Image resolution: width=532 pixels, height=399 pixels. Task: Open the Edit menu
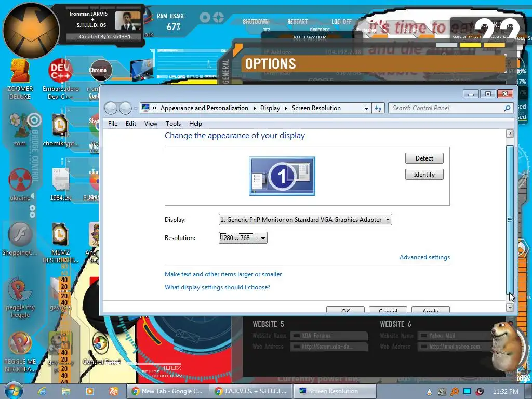130,124
